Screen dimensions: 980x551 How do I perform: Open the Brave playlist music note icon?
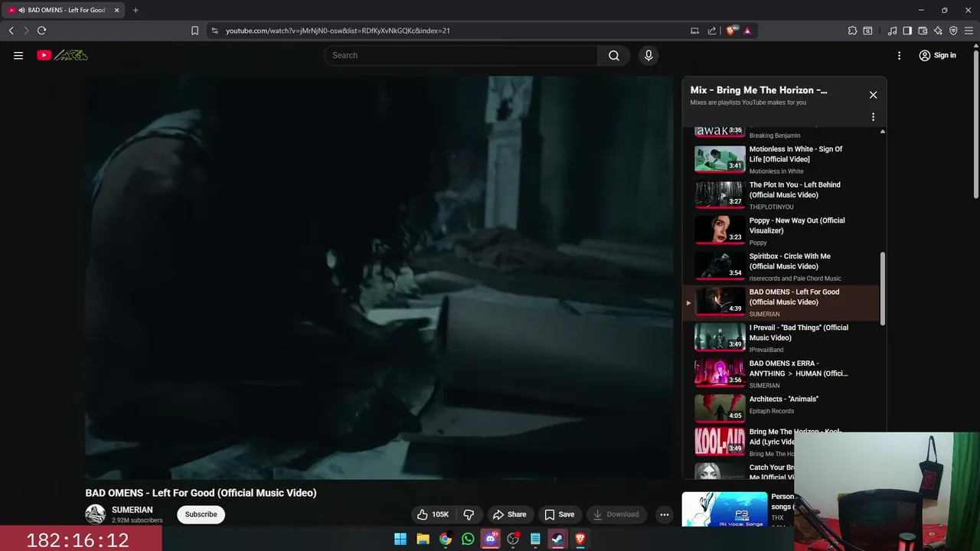point(892,31)
